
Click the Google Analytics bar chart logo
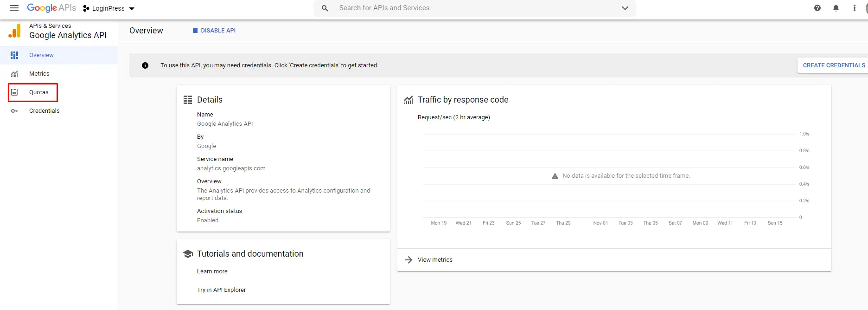(15, 31)
